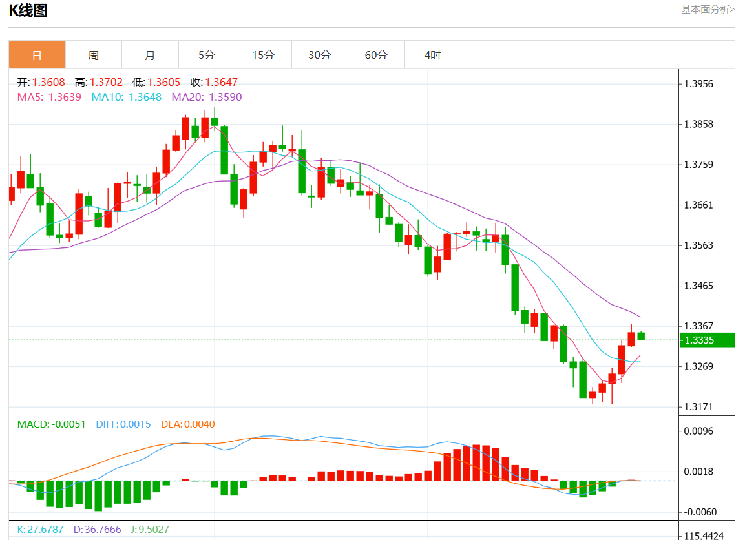This screenshot has height=540, width=756.
Task: Open the 5分 interval tab
Action: (x=206, y=55)
